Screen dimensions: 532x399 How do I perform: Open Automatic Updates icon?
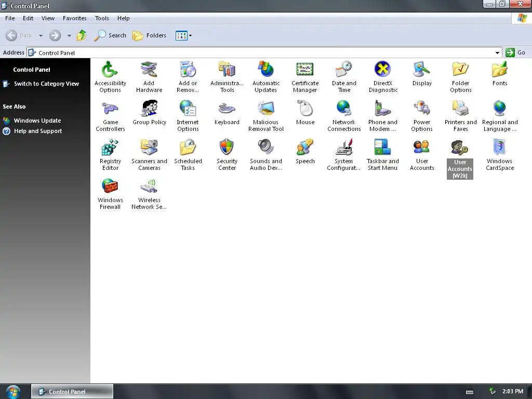(265, 76)
